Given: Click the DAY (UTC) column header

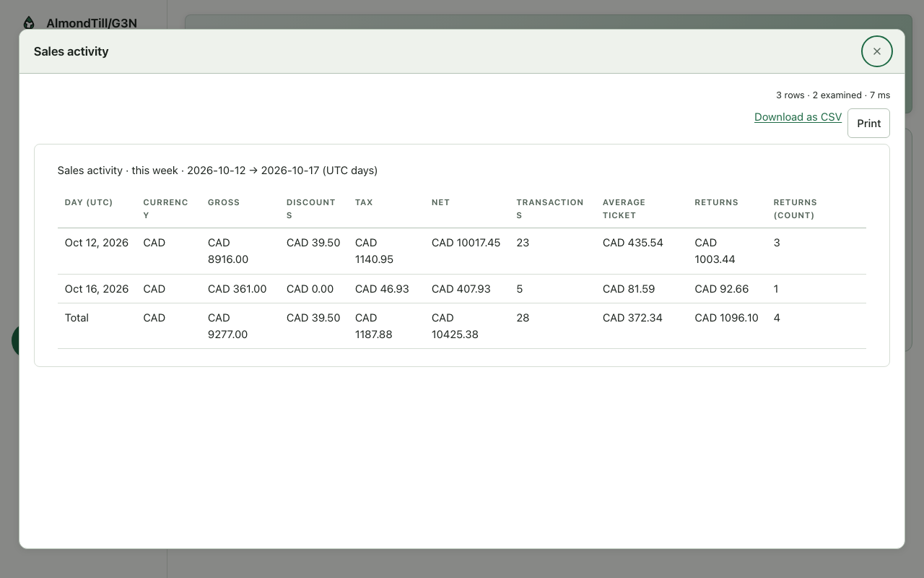Looking at the screenshot, I should pyautogui.click(x=89, y=202).
